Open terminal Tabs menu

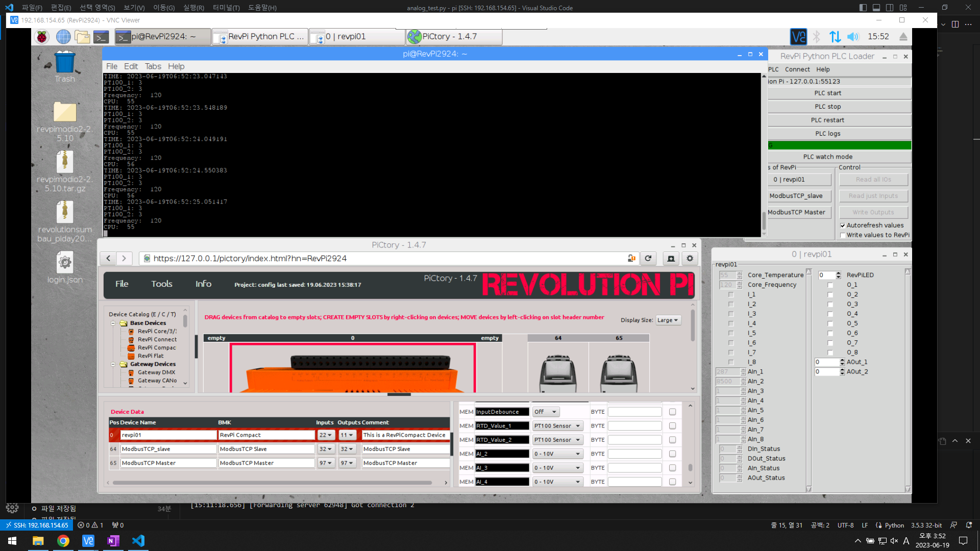153,66
